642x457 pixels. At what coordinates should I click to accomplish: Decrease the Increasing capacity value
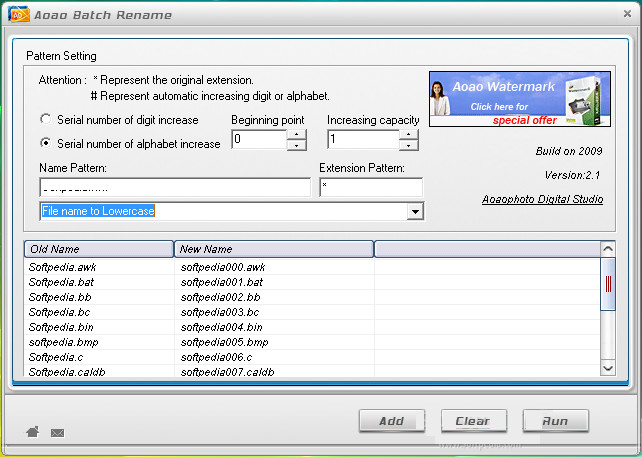(x=408, y=145)
